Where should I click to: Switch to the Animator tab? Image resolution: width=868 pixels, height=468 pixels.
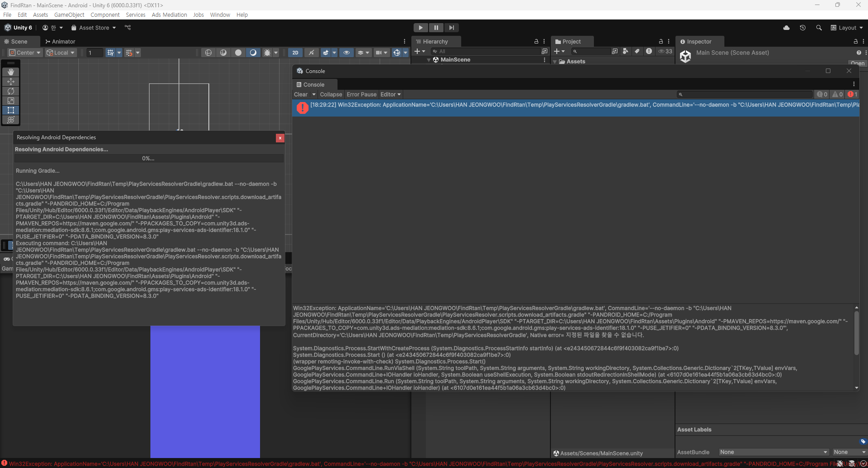(60, 41)
